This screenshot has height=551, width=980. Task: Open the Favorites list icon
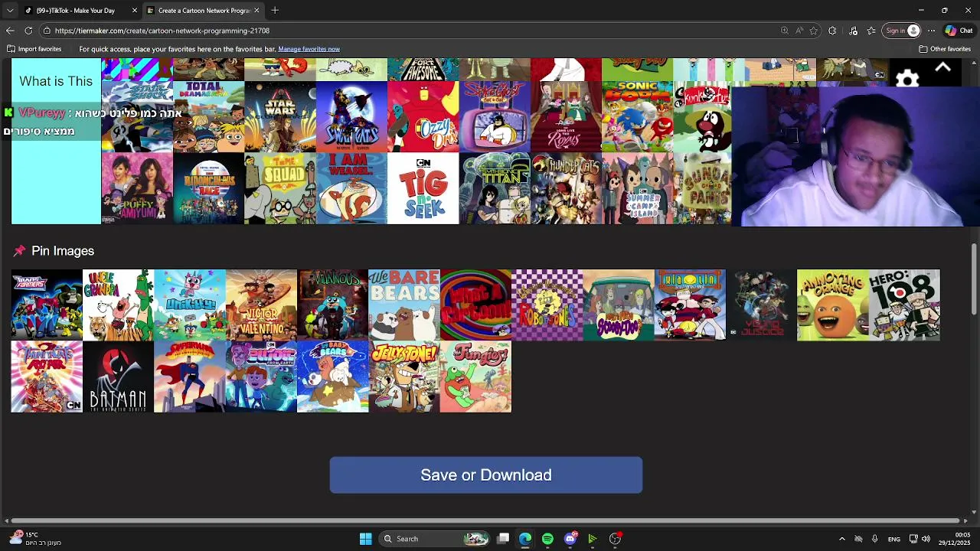[x=871, y=31]
